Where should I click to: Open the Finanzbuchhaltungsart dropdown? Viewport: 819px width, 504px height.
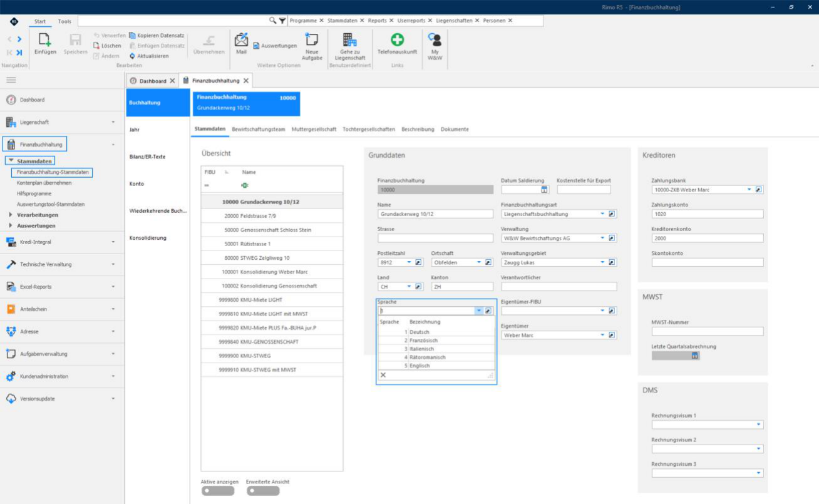pyautogui.click(x=603, y=213)
